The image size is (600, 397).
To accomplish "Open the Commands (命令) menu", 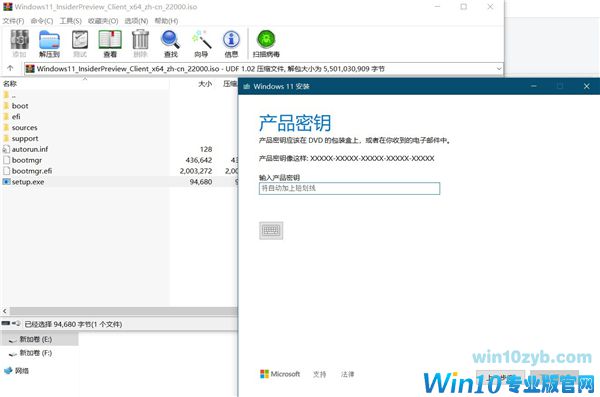I will coord(42,21).
